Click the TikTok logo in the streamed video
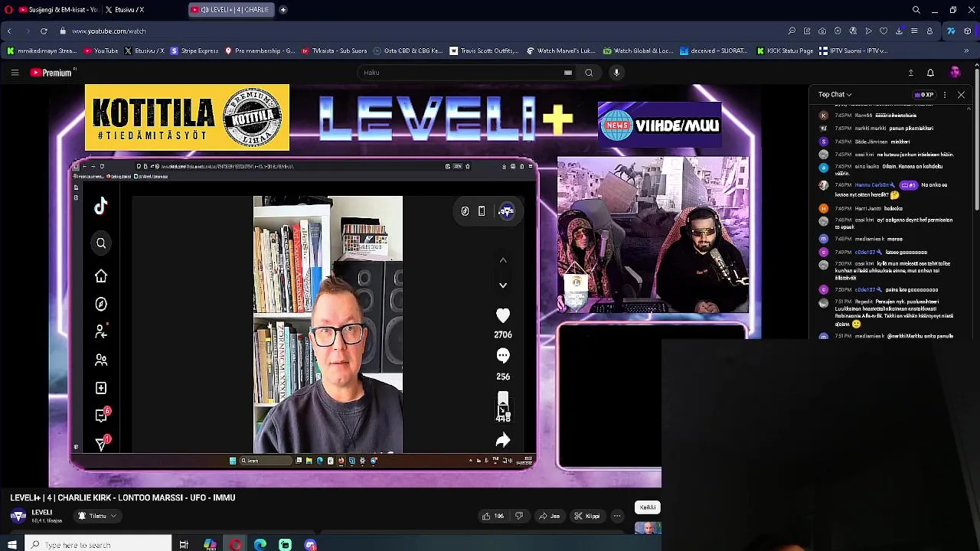Viewport: 980px width, 551px height. [101, 206]
